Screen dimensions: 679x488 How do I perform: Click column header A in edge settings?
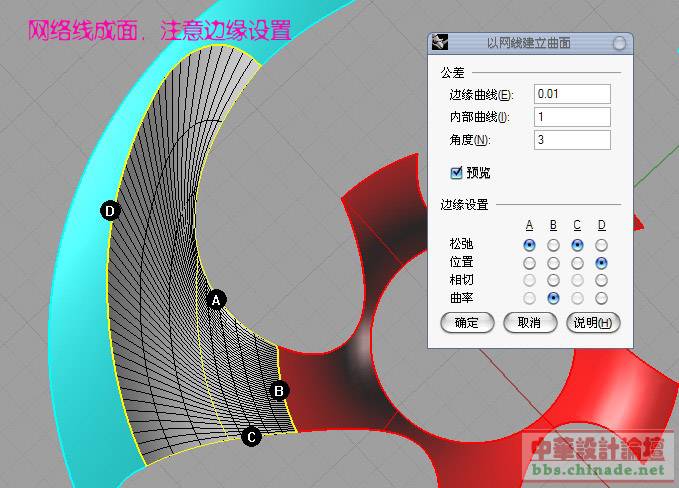tap(529, 225)
